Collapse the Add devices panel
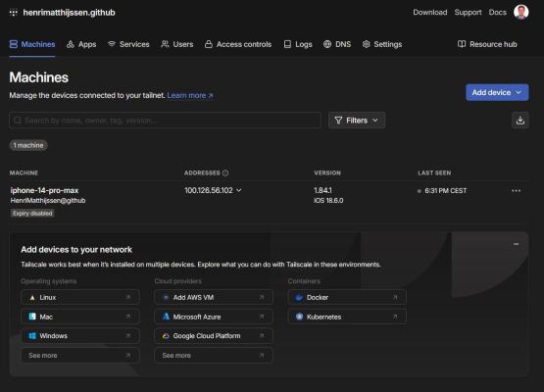 tap(516, 244)
